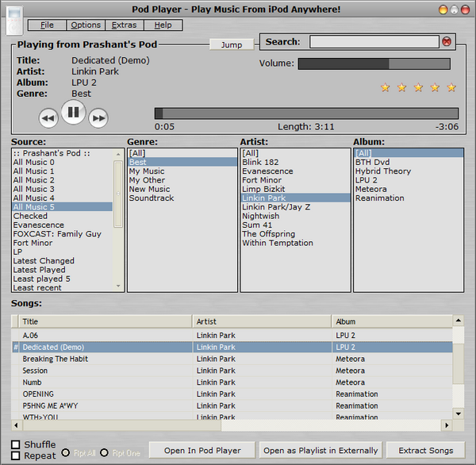Select song 'A.06' in Songs table
Viewport: 476px width, 465px height.
(232, 336)
